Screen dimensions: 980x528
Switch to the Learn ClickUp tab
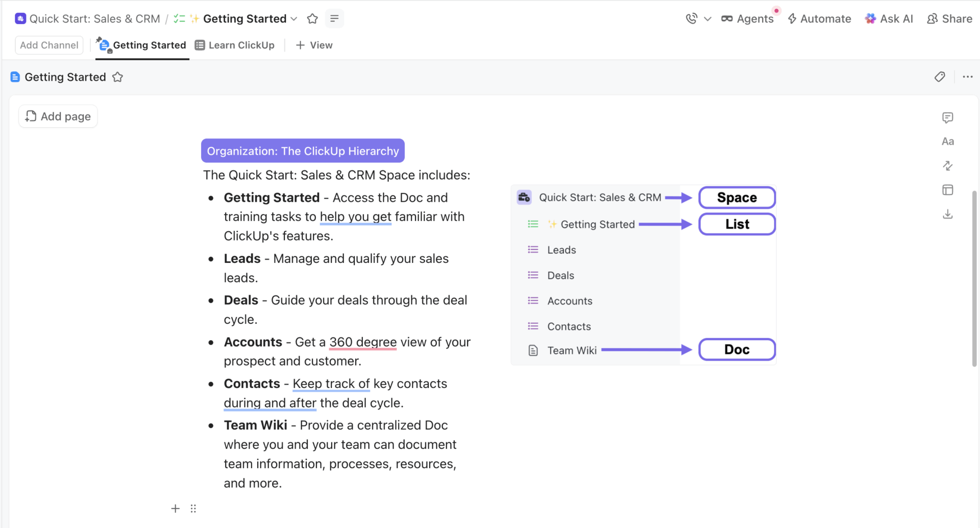pyautogui.click(x=234, y=45)
